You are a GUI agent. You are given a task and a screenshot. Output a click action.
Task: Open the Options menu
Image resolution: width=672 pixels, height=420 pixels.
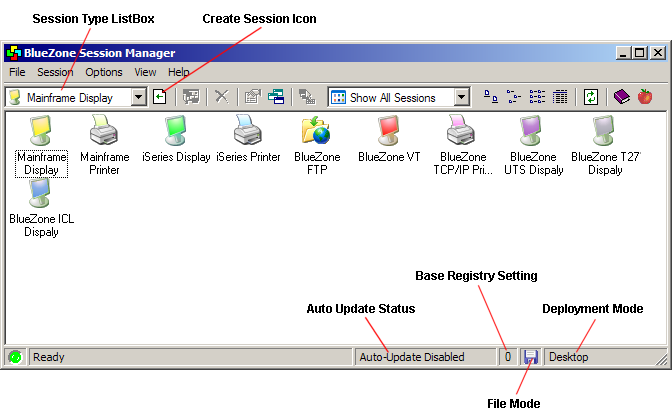coord(104,72)
